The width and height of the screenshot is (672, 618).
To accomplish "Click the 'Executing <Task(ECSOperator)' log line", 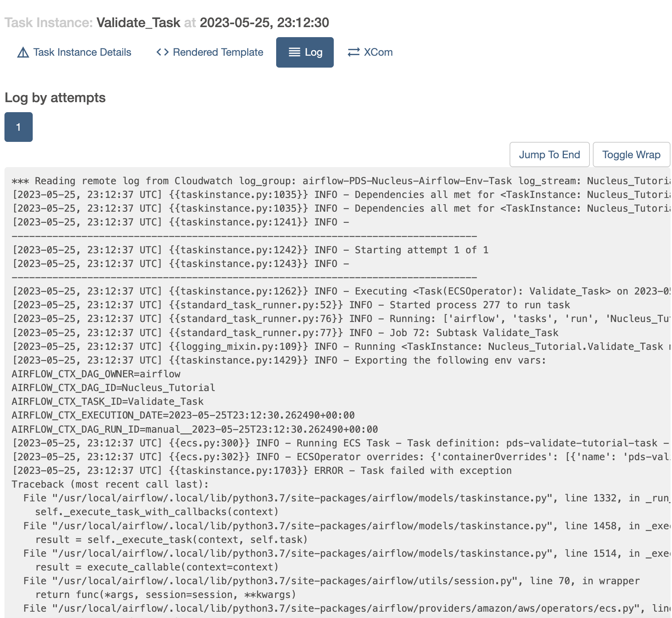I will pyautogui.click(x=341, y=291).
